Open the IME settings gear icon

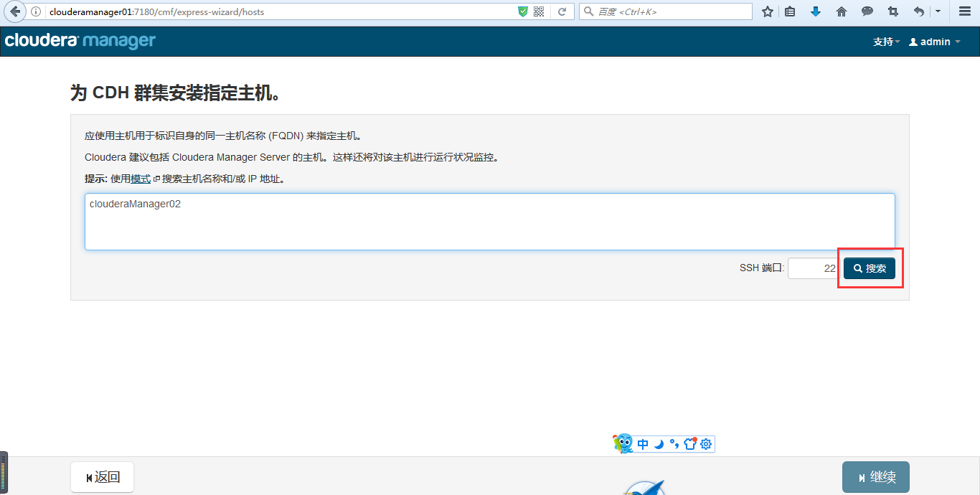706,444
